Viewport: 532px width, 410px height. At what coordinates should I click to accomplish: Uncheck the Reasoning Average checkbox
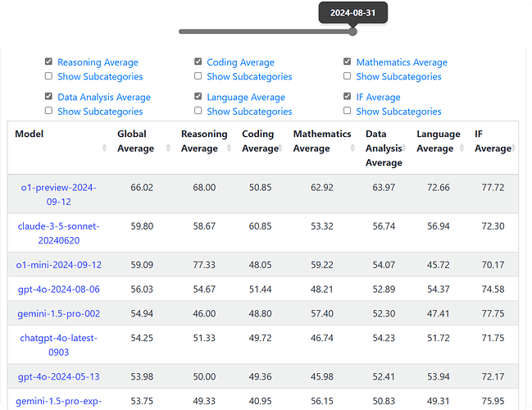[48, 61]
